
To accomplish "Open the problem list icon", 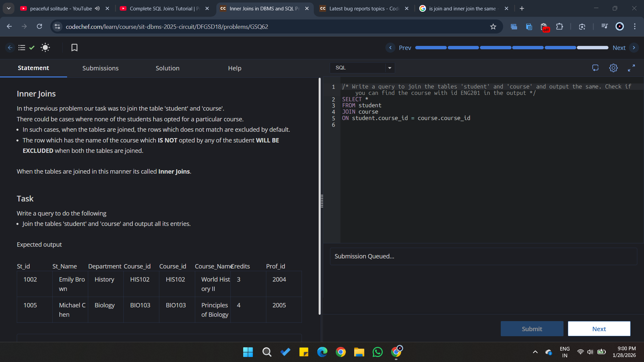I will pyautogui.click(x=22, y=48).
